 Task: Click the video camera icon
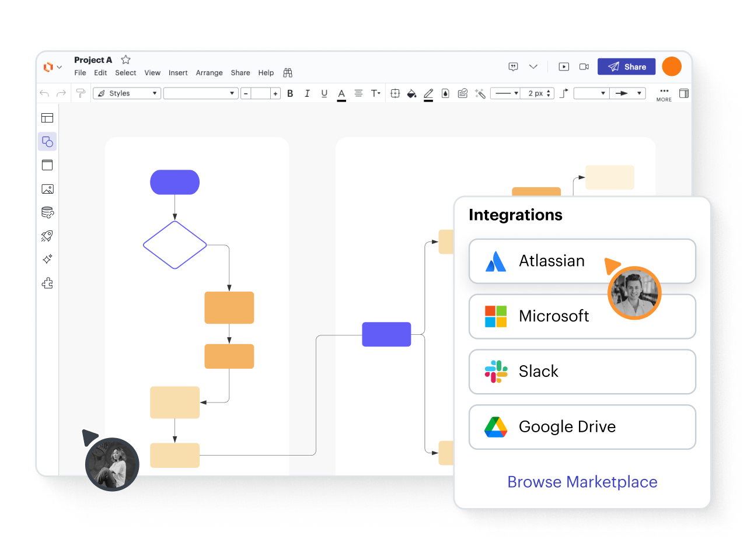pyautogui.click(x=584, y=66)
